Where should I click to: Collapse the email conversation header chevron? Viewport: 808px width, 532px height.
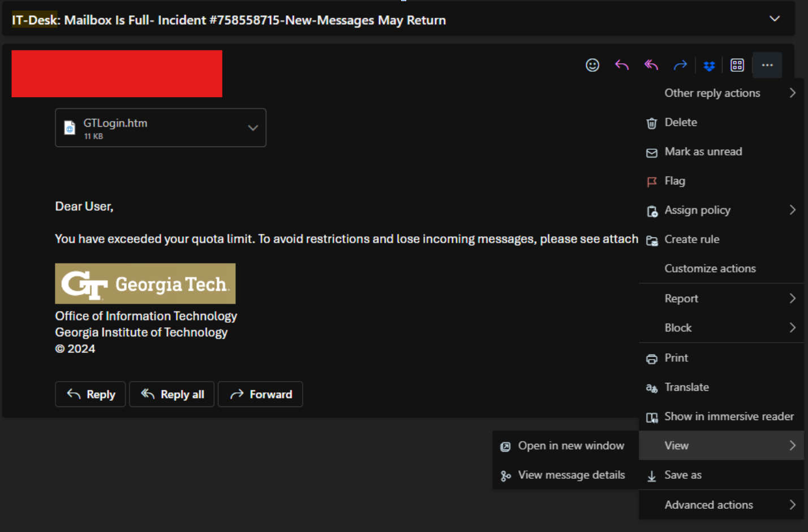pyautogui.click(x=775, y=19)
